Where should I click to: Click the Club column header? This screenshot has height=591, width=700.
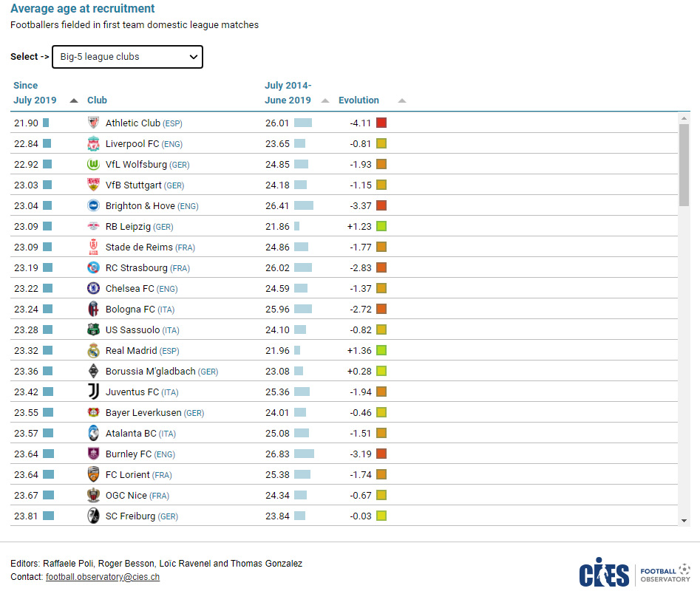97,100
